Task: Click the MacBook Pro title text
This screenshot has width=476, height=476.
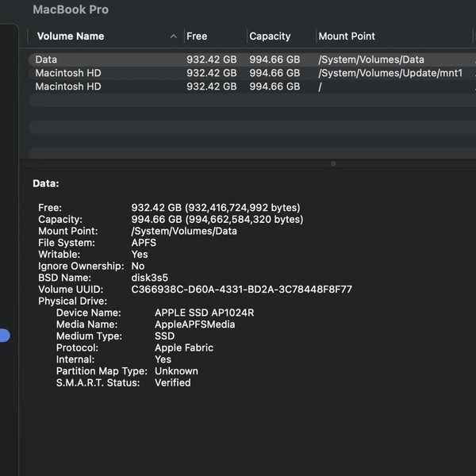Action: click(x=71, y=10)
